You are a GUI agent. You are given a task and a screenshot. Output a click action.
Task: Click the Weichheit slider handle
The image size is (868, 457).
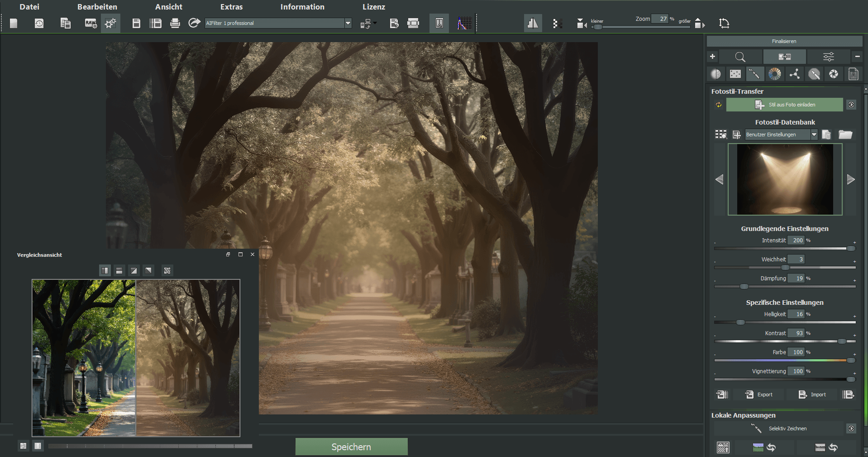click(x=785, y=267)
